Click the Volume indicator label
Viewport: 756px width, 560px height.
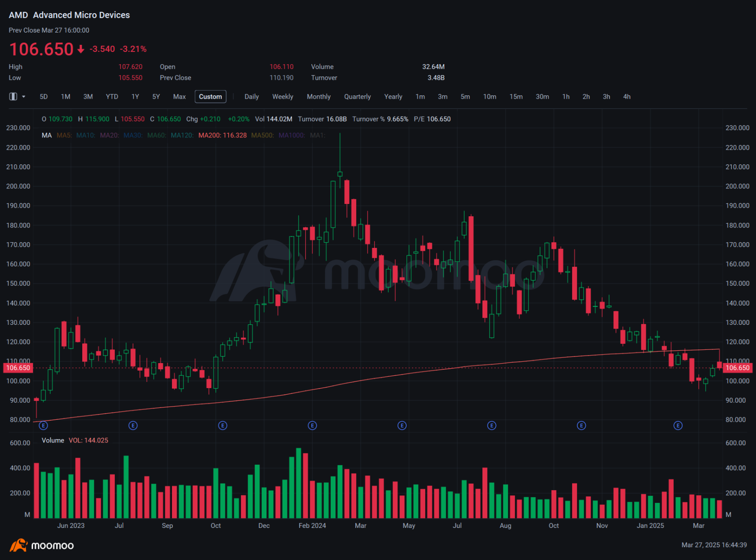(53, 441)
